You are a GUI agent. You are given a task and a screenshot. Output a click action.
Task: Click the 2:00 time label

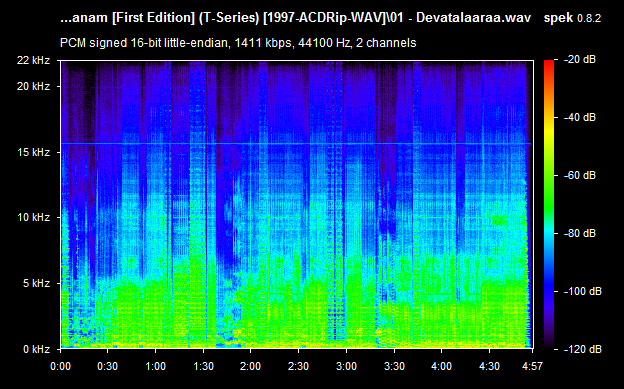click(251, 366)
